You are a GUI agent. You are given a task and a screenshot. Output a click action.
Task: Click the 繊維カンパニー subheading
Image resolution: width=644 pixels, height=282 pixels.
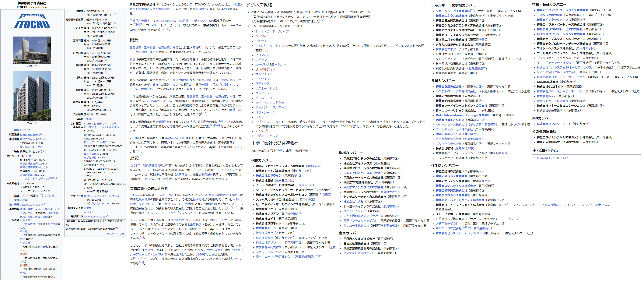[263, 160]
